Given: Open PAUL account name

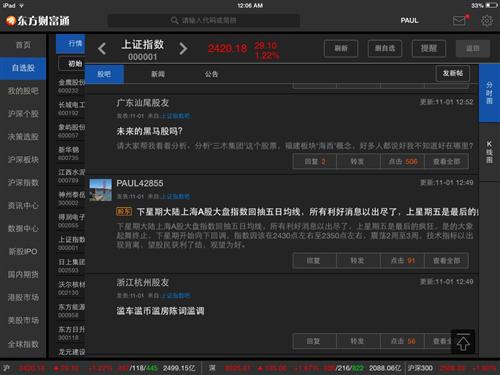Looking at the screenshot, I should [x=409, y=21].
